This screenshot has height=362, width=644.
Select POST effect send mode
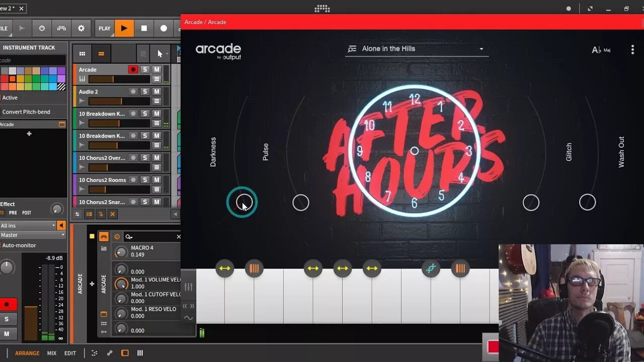pos(27,213)
